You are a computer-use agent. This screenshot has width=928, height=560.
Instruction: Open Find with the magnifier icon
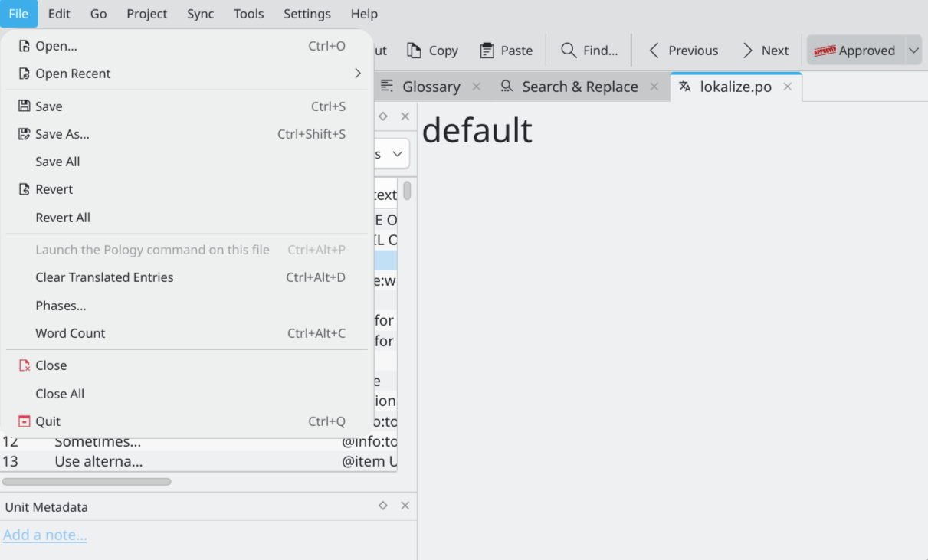click(x=569, y=51)
